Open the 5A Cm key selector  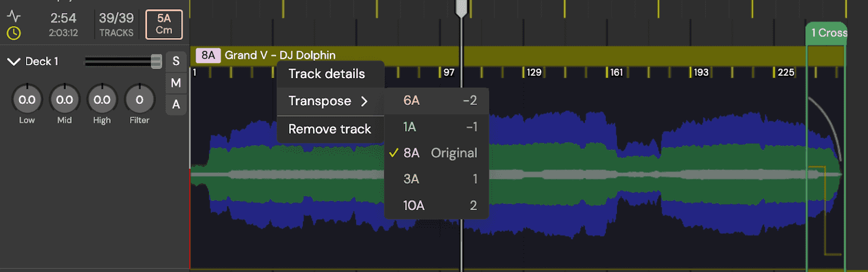pos(163,25)
